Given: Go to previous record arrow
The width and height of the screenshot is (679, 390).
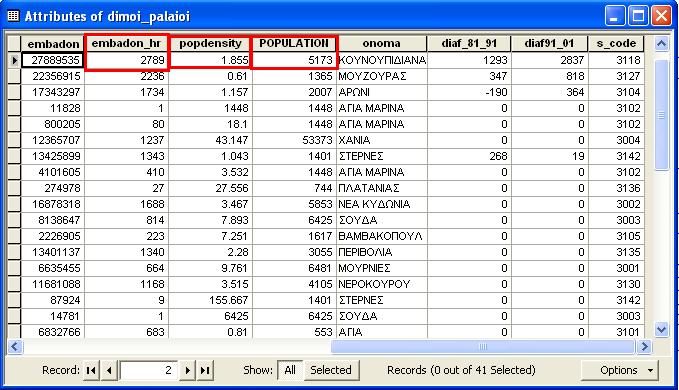Looking at the screenshot, I should pos(109,371).
